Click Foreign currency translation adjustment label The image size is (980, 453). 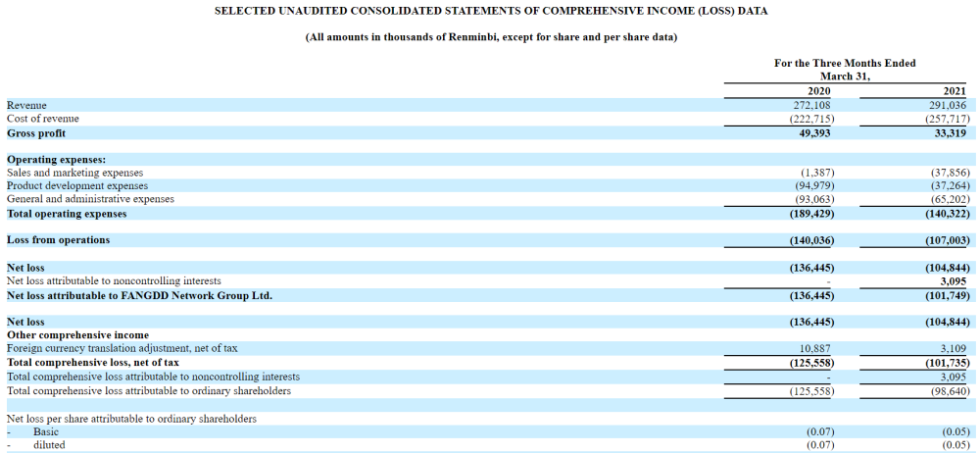[122, 348]
